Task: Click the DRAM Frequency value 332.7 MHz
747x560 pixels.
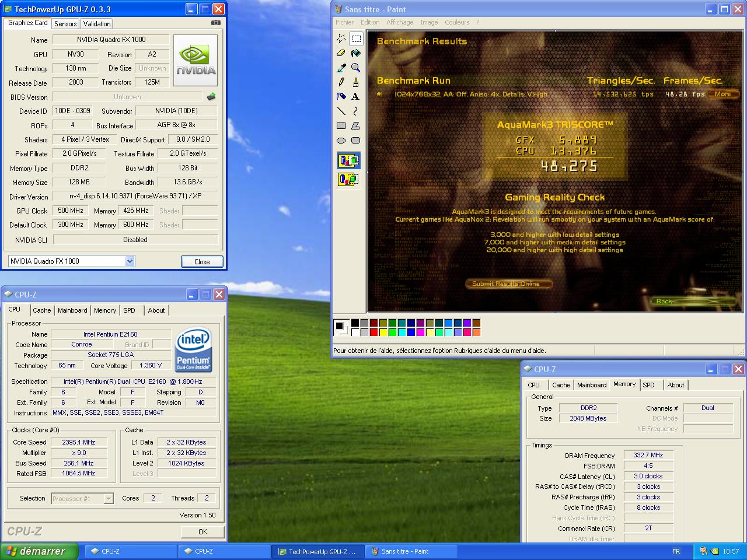Action: coord(648,455)
